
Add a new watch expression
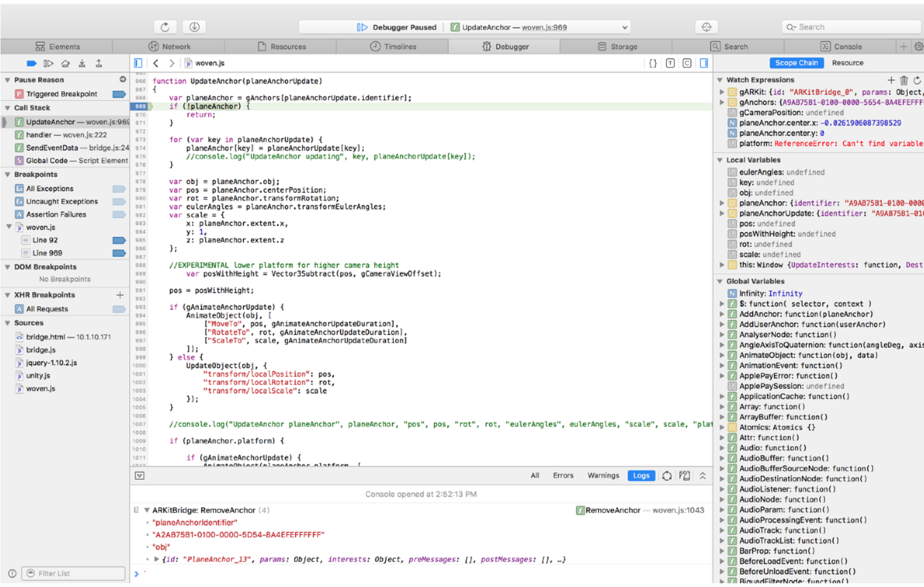click(891, 80)
